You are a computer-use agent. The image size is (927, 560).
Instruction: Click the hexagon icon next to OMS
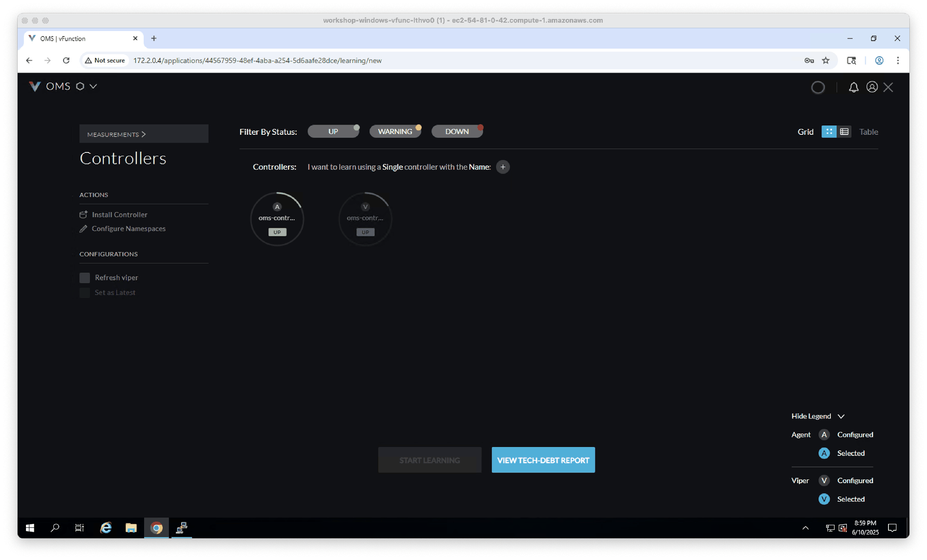(80, 87)
